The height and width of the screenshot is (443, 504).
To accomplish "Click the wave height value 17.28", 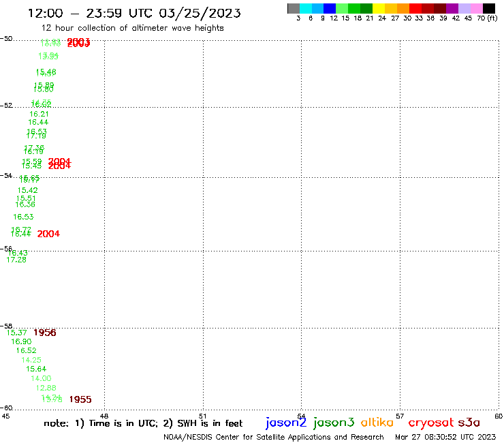I will pos(16,260).
